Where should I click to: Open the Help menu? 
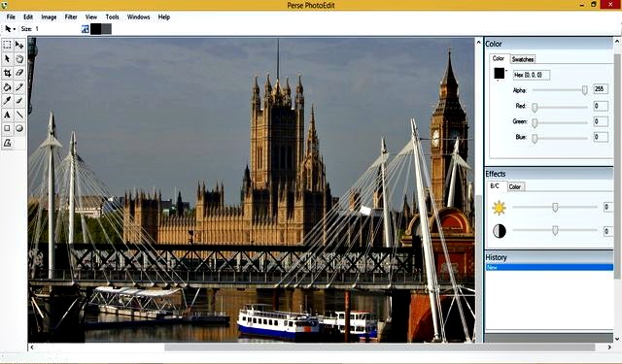tap(164, 17)
